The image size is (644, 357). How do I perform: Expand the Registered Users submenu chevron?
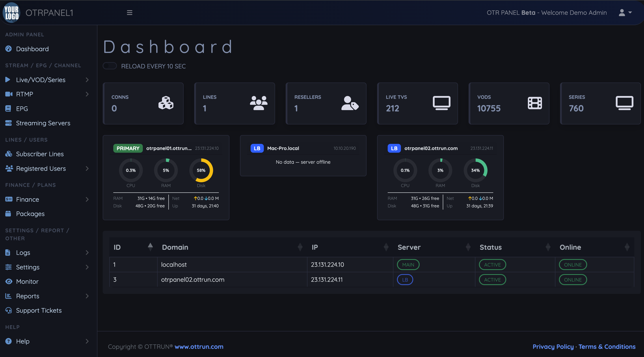click(87, 169)
